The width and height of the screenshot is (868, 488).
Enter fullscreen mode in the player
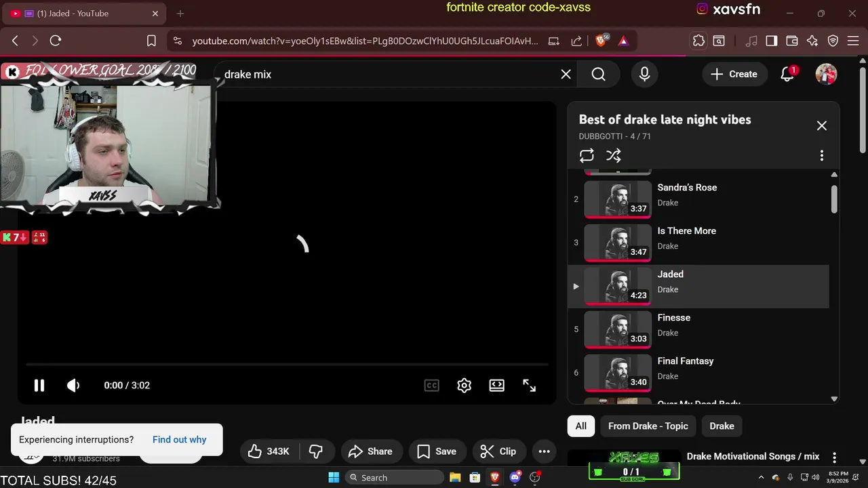click(x=529, y=385)
